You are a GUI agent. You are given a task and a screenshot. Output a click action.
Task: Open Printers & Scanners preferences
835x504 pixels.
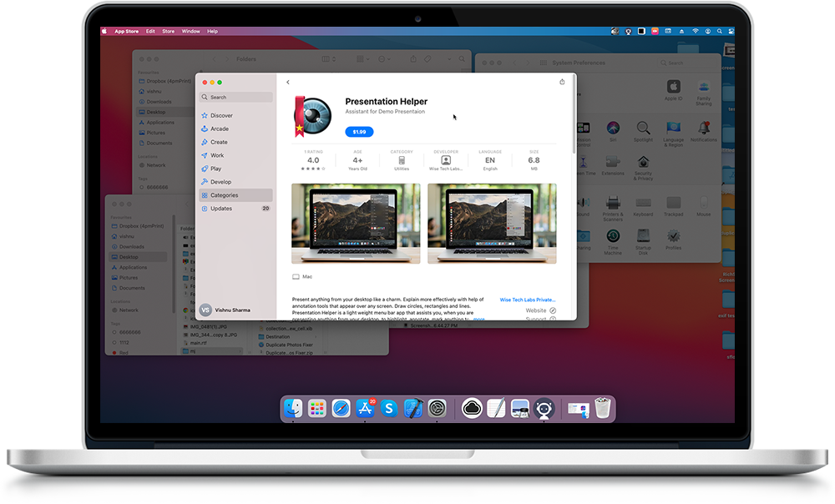click(x=613, y=209)
